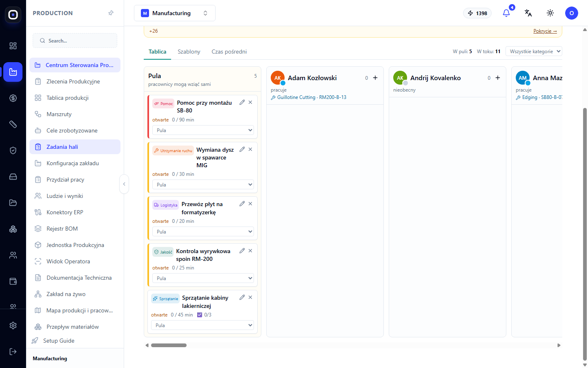Open Zlecenia Produkcyjne in the sidebar
Screen dimensions: 588x368
point(75,81)
